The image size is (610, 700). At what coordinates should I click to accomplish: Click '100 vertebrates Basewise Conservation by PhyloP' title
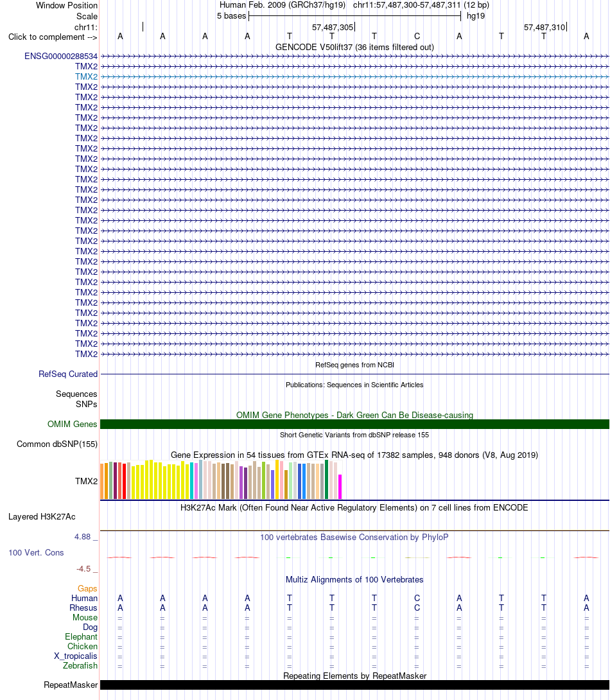pyautogui.click(x=354, y=537)
